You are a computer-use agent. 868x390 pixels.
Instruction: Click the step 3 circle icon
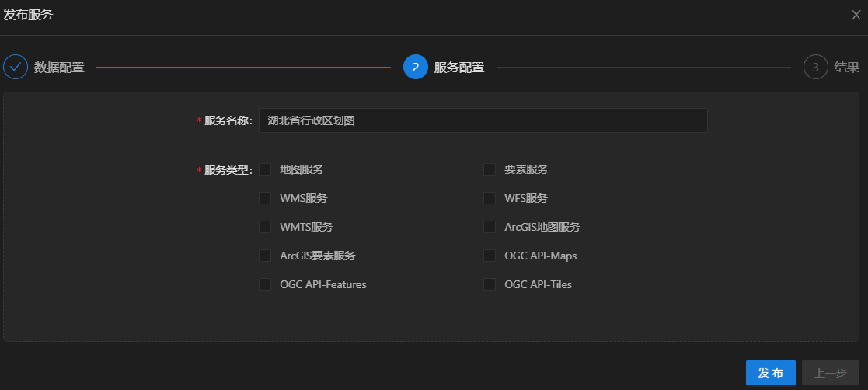[x=815, y=67]
